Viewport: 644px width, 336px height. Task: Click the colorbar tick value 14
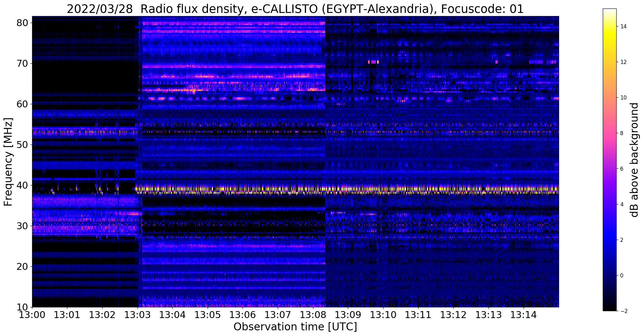click(x=623, y=26)
